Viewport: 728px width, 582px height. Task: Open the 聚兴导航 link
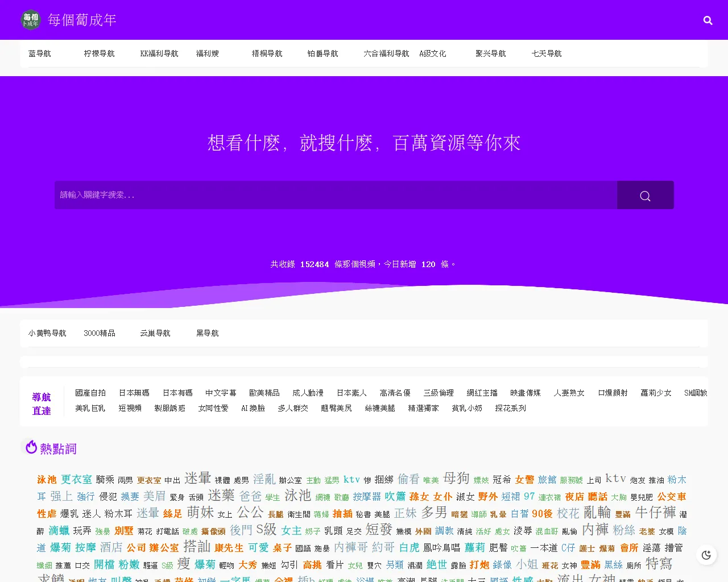pos(490,53)
